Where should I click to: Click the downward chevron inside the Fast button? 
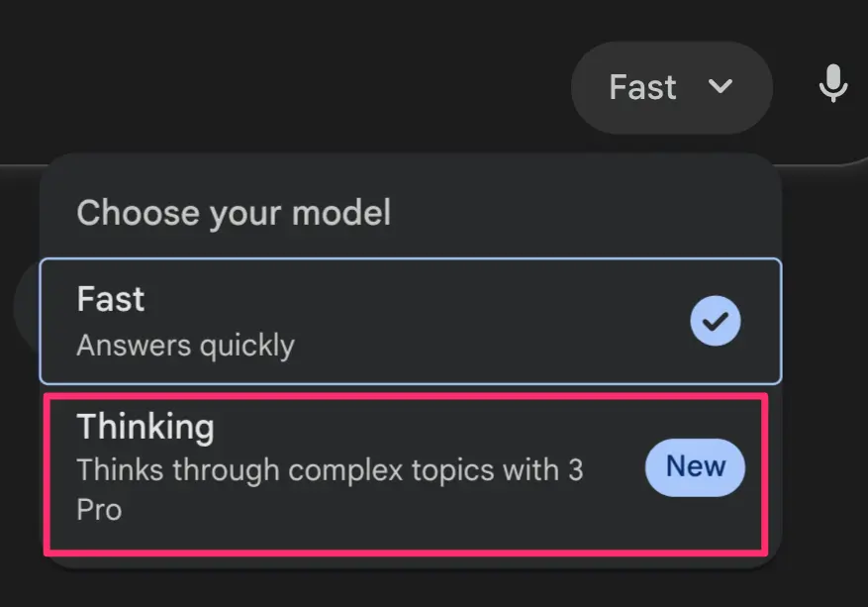coord(721,87)
